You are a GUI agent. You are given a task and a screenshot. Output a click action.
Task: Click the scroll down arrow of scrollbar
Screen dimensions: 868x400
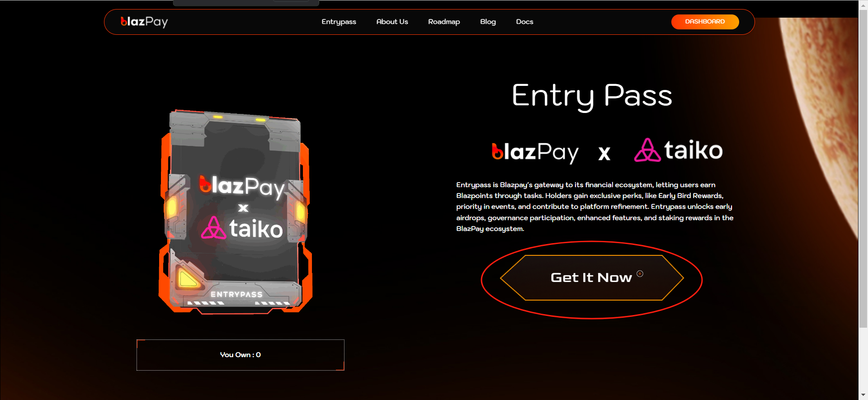click(863, 395)
